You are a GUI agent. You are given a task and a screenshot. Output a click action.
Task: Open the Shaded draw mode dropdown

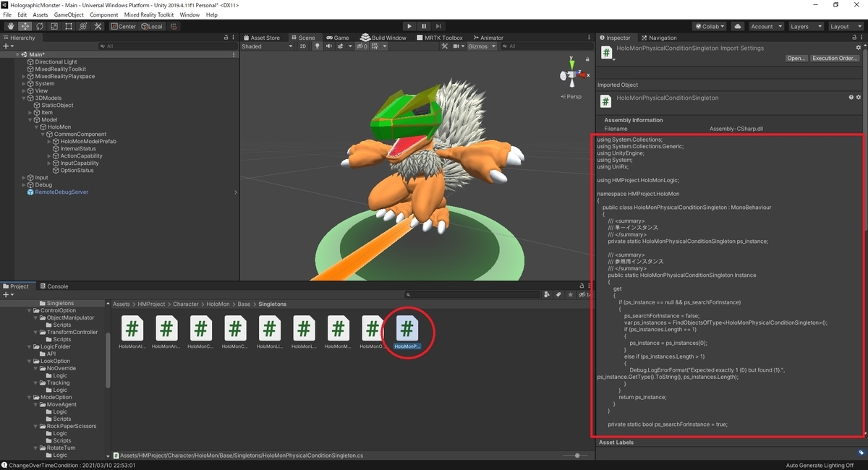point(268,46)
